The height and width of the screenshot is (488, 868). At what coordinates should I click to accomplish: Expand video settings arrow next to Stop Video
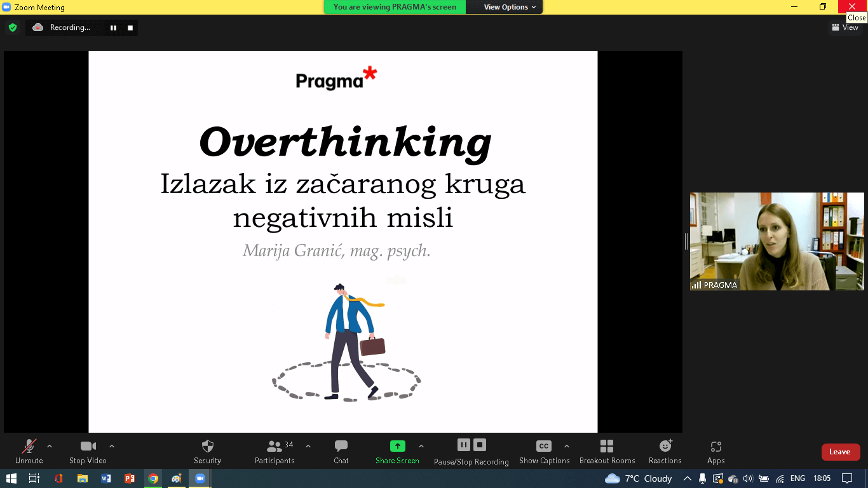[x=112, y=446]
